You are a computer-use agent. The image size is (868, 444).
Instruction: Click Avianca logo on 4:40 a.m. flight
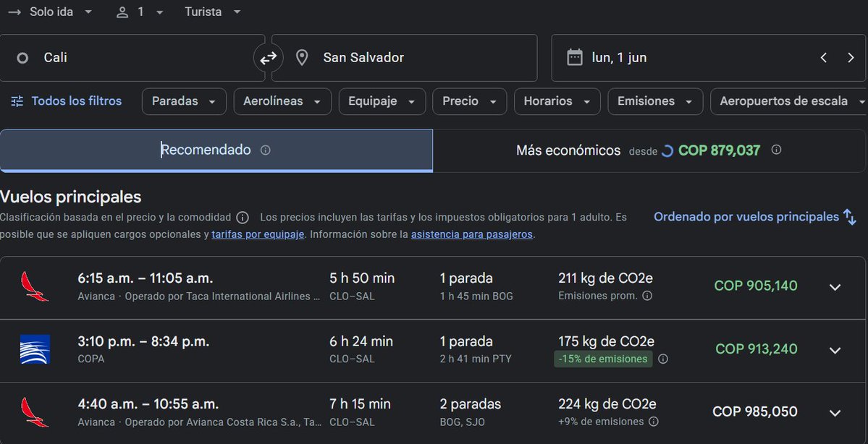point(34,412)
